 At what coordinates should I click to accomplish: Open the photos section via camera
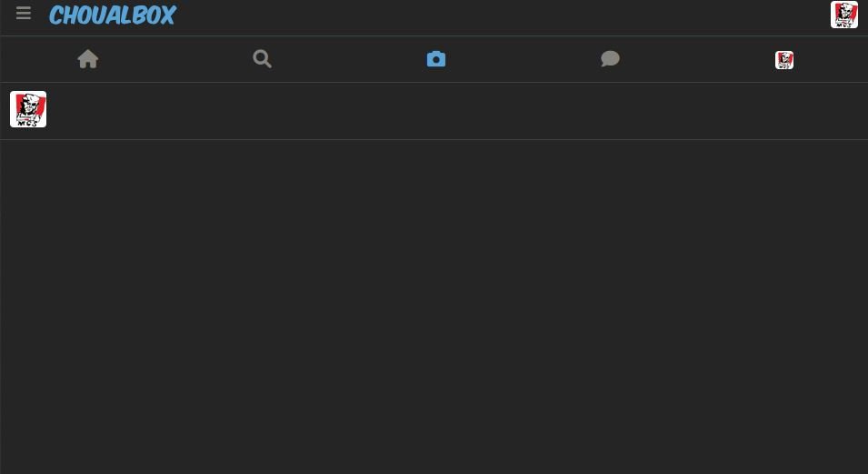tap(436, 59)
